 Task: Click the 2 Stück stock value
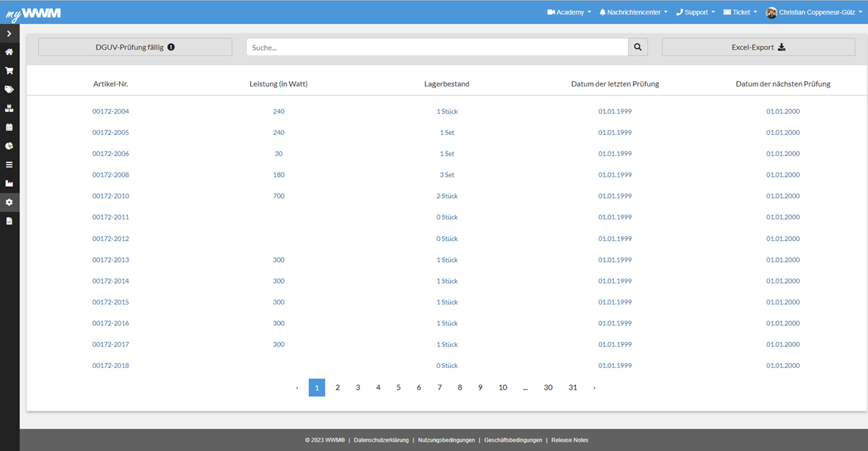(447, 196)
